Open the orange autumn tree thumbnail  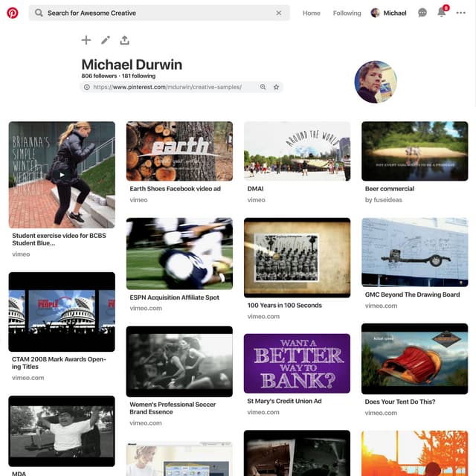click(415, 453)
